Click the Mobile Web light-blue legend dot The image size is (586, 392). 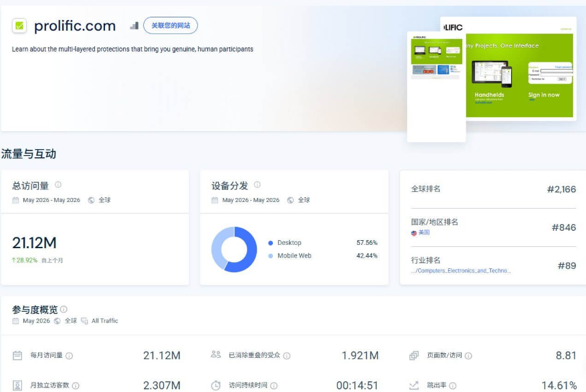click(x=270, y=256)
